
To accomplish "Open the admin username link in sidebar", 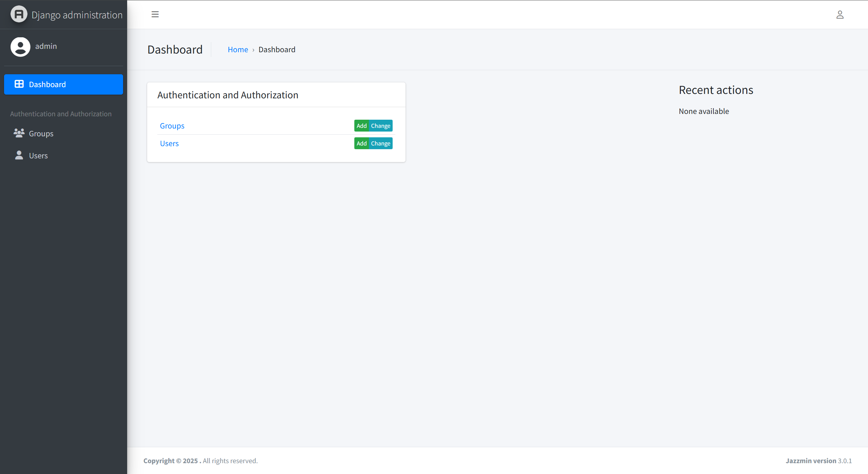I will pos(46,46).
